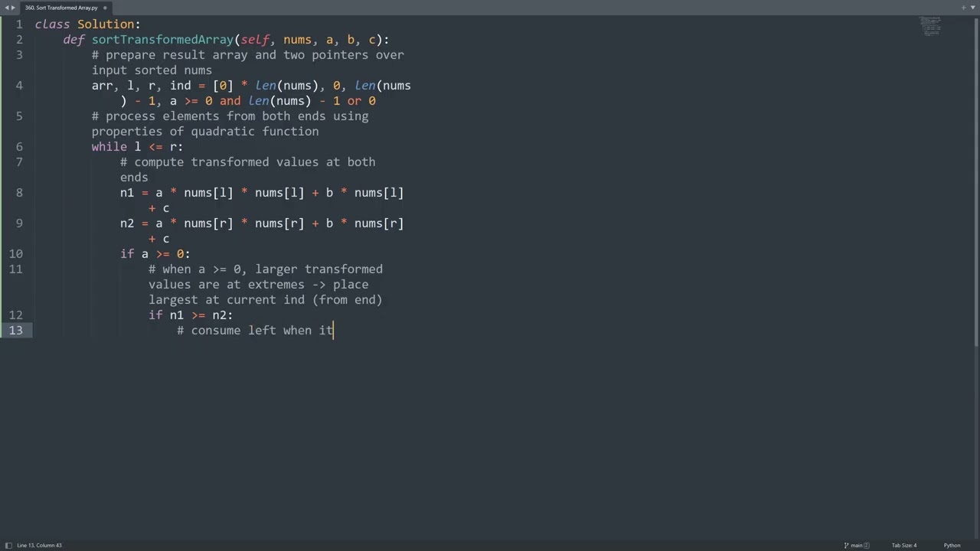The image size is (980, 551).
Task: Click the 'while' keyword on line 6
Action: click(x=109, y=146)
